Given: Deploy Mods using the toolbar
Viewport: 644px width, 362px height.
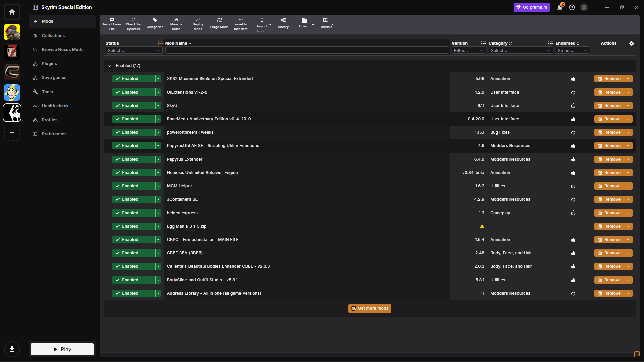Looking at the screenshot, I should coord(198,24).
